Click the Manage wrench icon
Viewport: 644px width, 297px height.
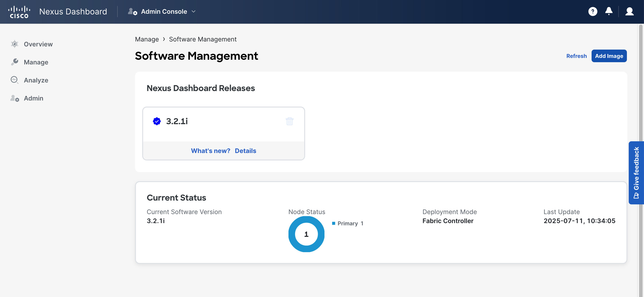[14, 62]
